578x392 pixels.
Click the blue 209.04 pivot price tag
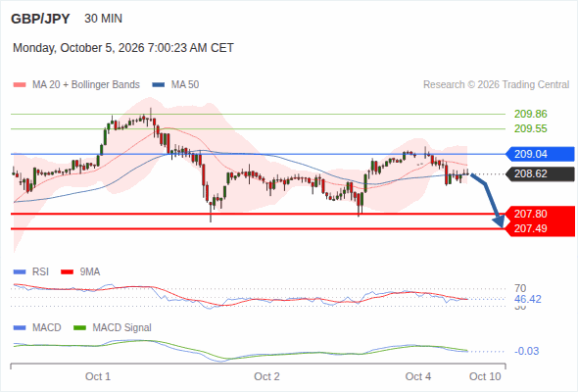540,154
